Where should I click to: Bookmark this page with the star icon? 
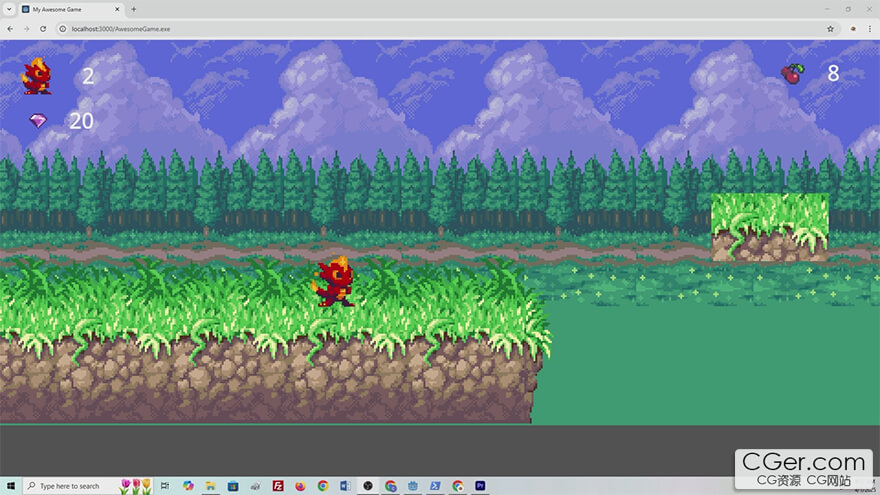coord(830,29)
